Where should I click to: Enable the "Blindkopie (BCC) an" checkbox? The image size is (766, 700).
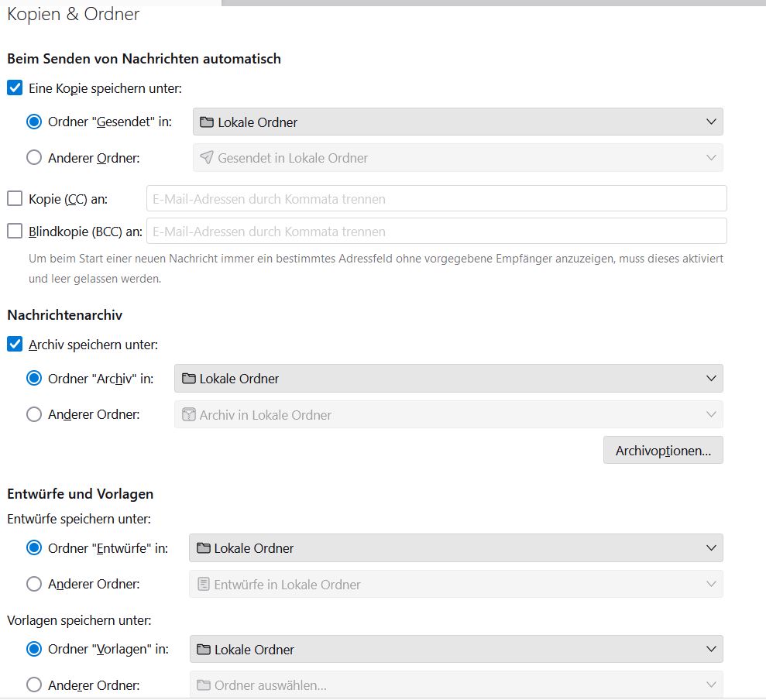click(15, 231)
